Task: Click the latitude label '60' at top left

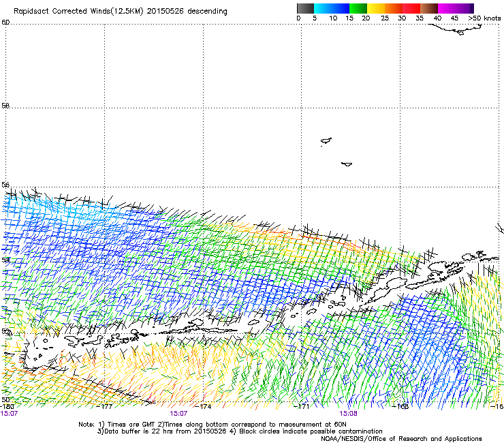Action: pos(5,22)
